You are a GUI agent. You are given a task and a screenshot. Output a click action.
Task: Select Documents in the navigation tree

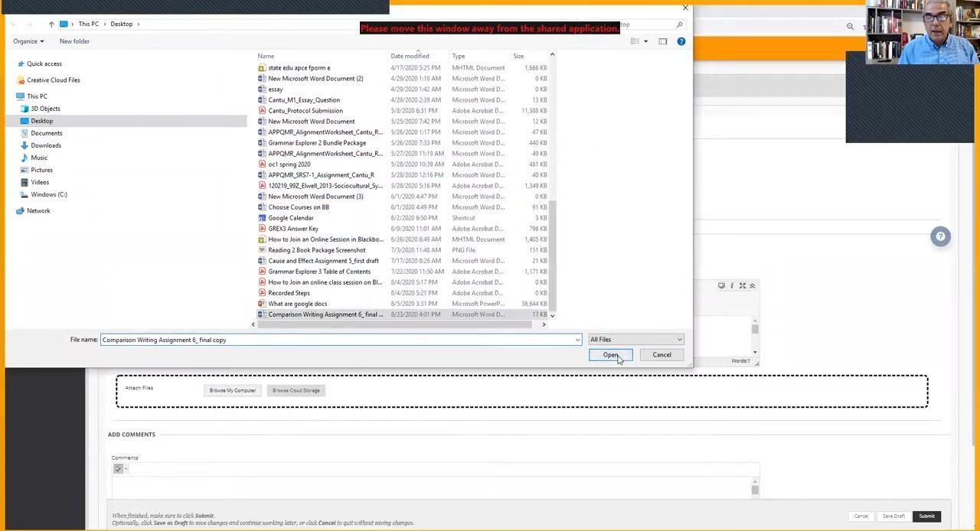46,133
